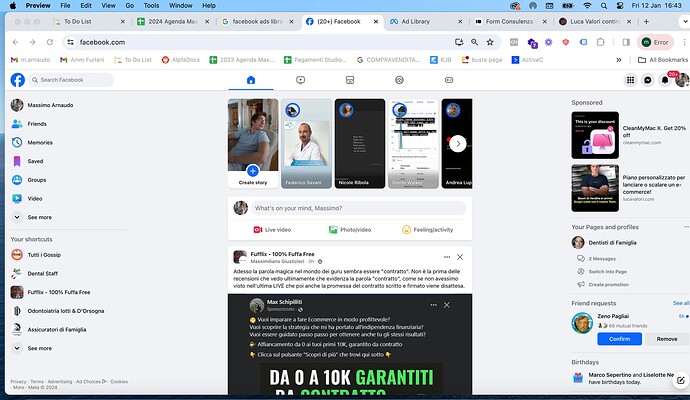Image resolution: width=690 pixels, height=400 pixels.
Task: Click Switch into Page
Action: (602, 272)
